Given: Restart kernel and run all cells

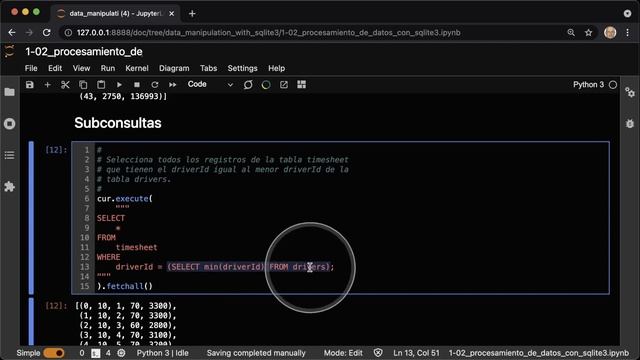Looking at the screenshot, I should pyautogui.click(x=173, y=84).
